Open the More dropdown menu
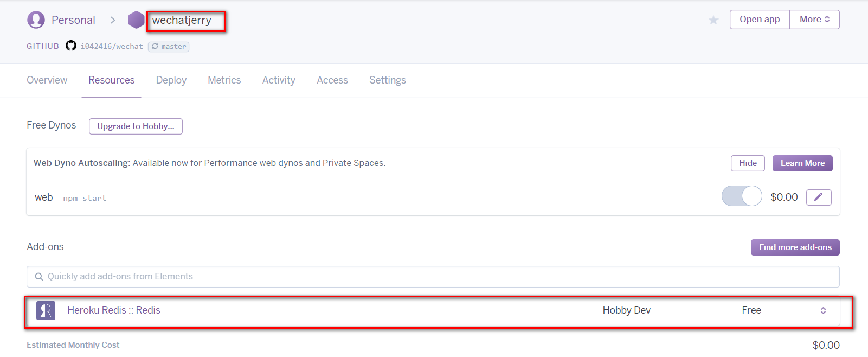The width and height of the screenshot is (868, 357). click(814, 20)
